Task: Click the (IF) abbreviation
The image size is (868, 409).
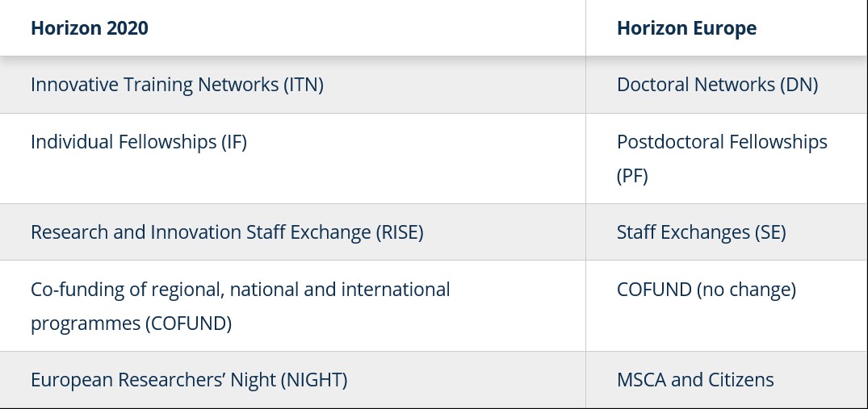Action: click(234, 142)
